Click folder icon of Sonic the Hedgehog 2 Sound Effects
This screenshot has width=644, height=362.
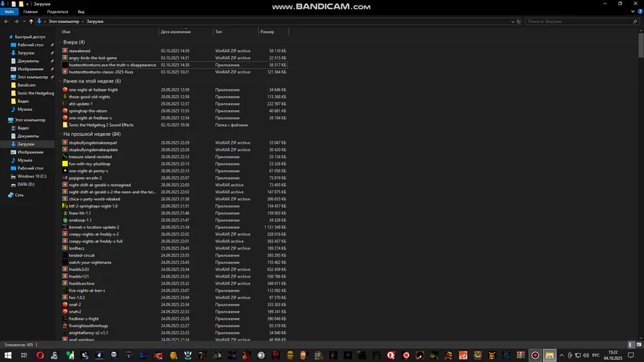click(65, 124)
